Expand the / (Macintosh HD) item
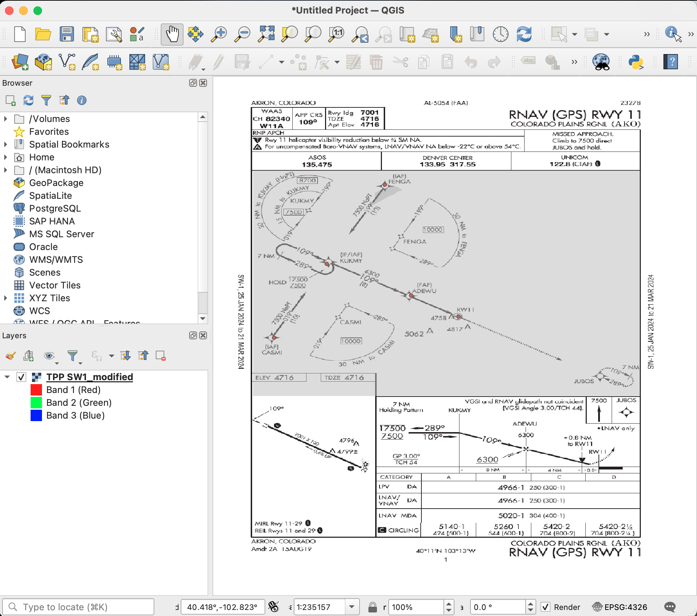697x616 pixels. (x=6, y=170)
